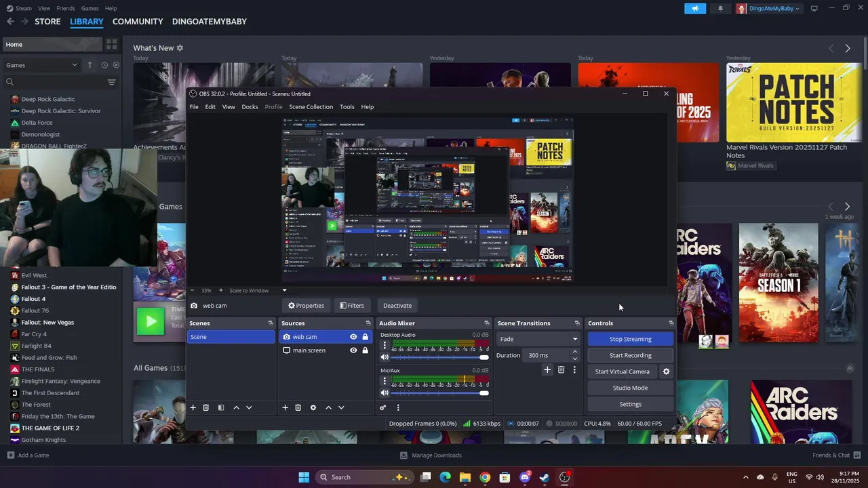Open transition properties dots menu
The width and height of the screenshot is (868, 488).
[x=574, y=369]
